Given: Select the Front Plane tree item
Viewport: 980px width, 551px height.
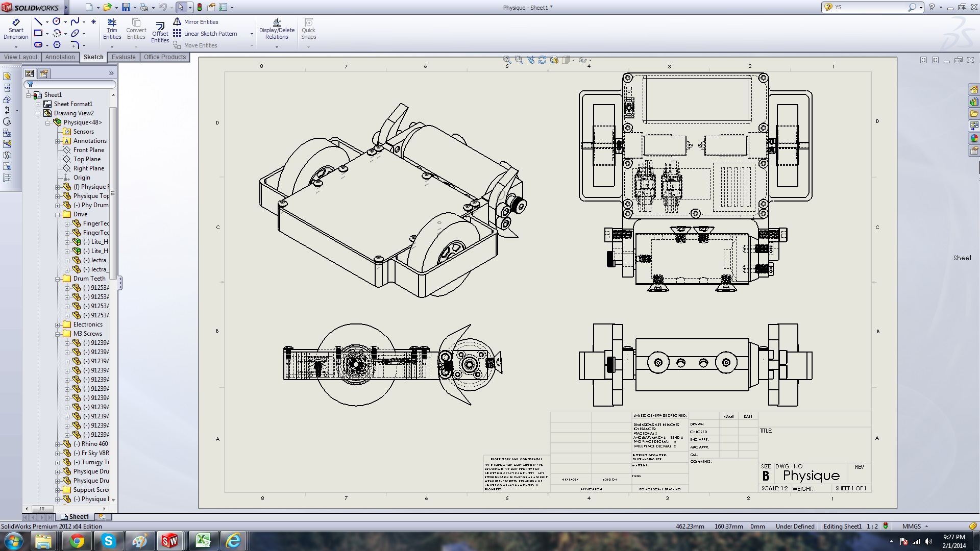Looking at the screenshot, I should [88, 150].
